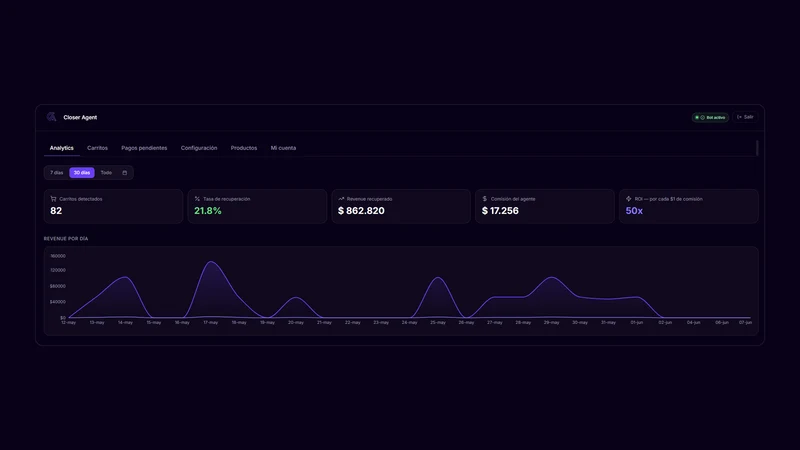The image size is (800, 450).
Task: Switch to the Analytics tab
Action: (62, 148)
